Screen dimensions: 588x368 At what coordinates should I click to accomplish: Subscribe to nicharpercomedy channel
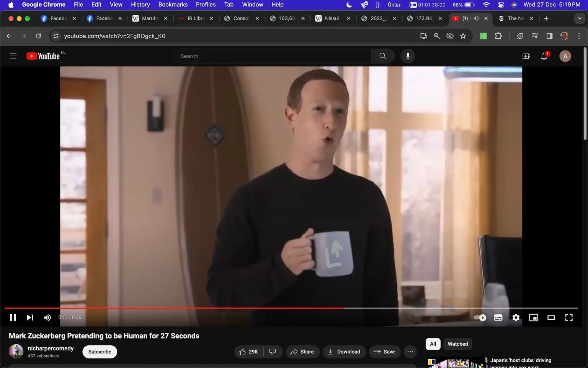[x=100, y=352]
